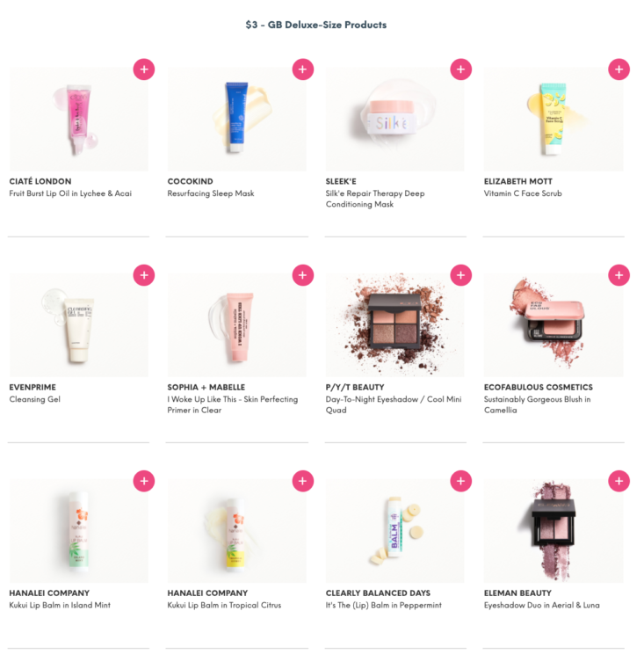Add Clearly Balanced Days lip balm plus

coord(461,481)
